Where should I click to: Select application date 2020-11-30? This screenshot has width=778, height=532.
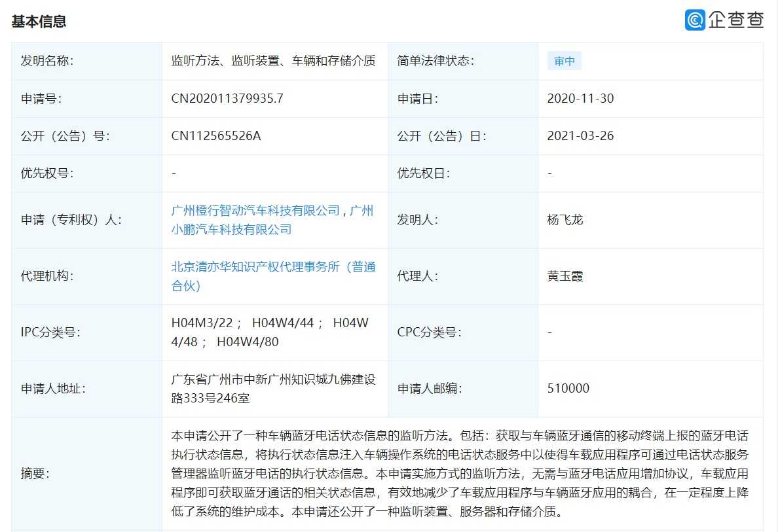pos(580,98)
